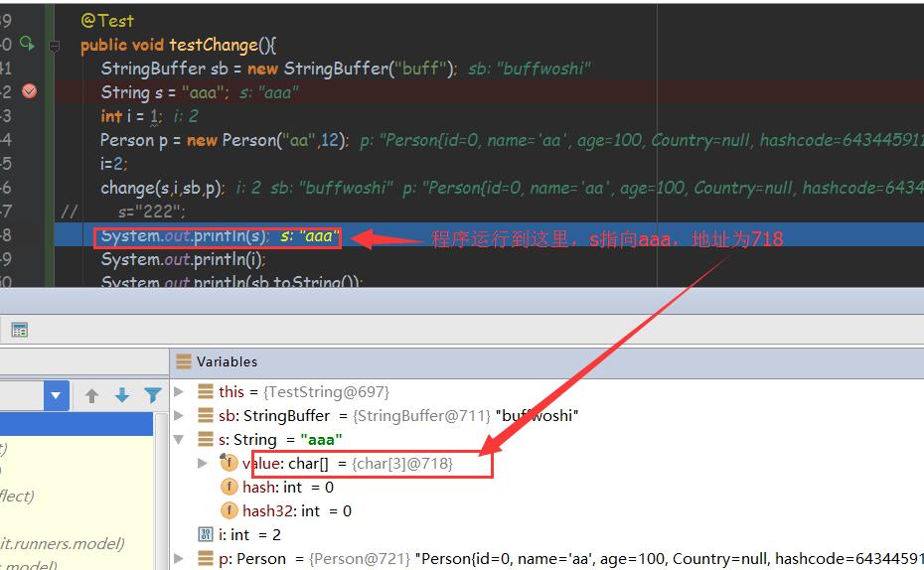Open the thread selector dropdown arrow

tap(56, 395)
